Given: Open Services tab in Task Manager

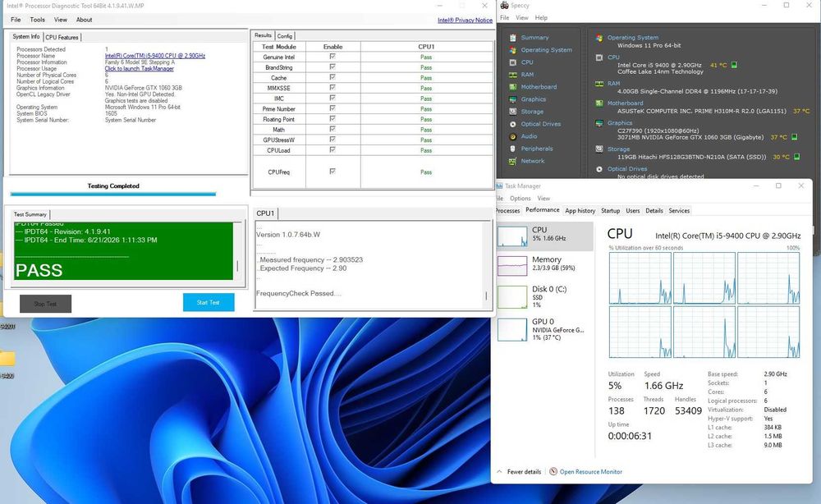Looking at the screenshot, I should 679,210.
